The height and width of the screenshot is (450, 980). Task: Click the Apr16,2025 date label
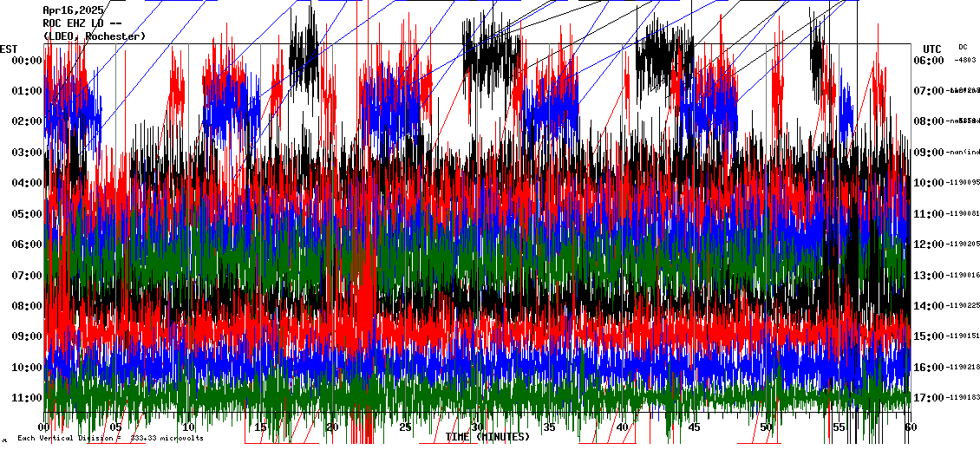[x=74, y=10]
